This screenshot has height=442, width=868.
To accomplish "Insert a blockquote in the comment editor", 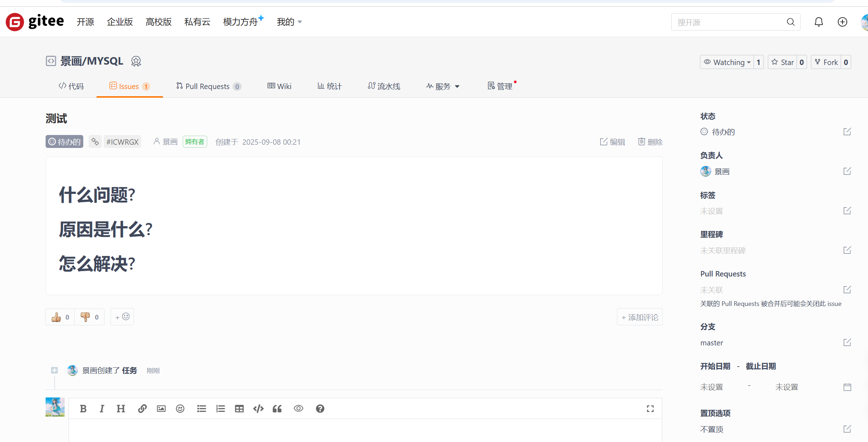I will [x=277, y=409].
